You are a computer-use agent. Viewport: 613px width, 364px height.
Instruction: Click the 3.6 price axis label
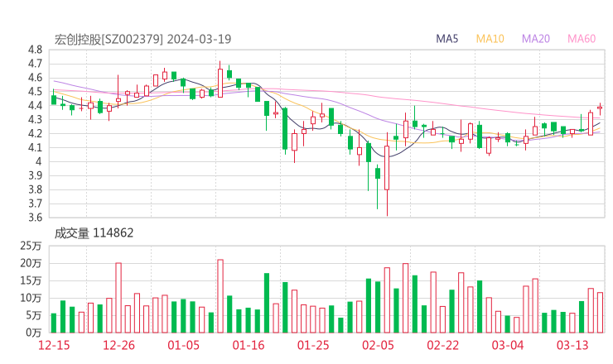pos(35,217)
